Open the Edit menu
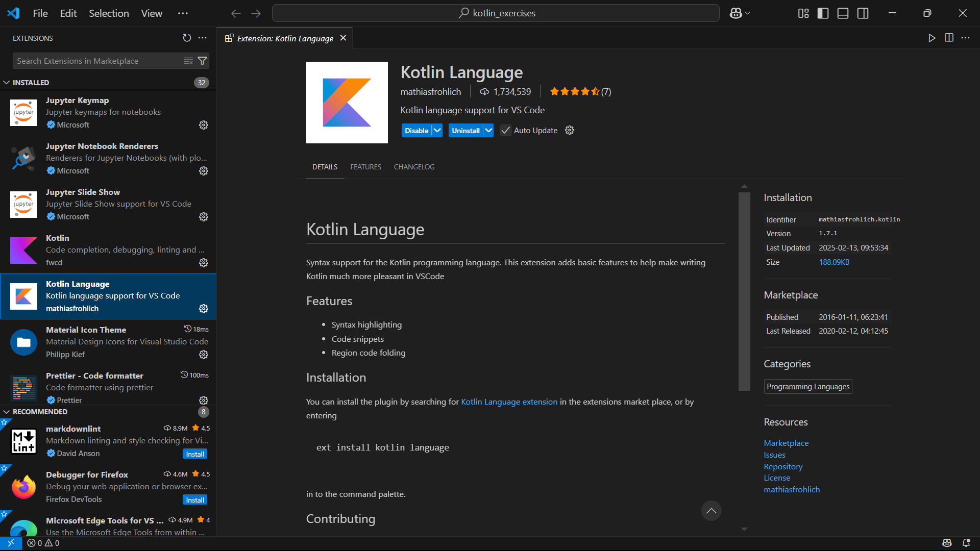The width and height of the screenshot is (980, 551). click(68, 13)
